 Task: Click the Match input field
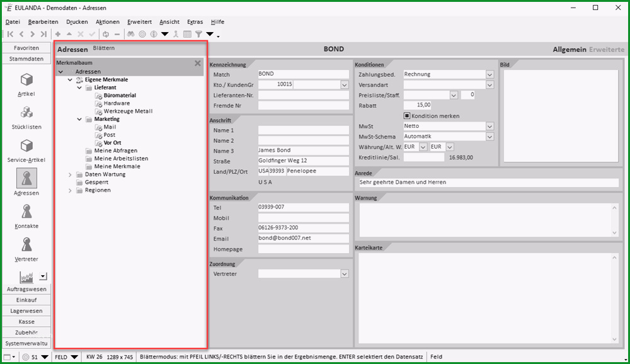click(x=304, y=74)
